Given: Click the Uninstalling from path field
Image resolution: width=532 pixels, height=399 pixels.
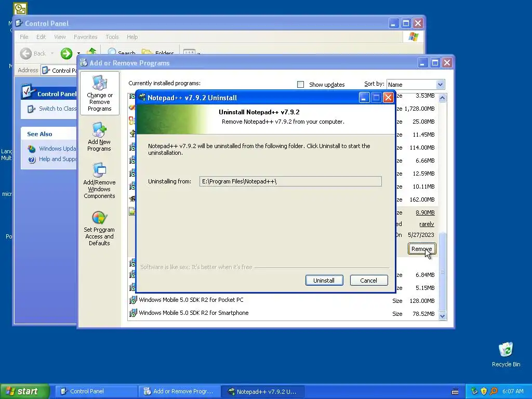Looking at the screenshot, I should point(290,181).
